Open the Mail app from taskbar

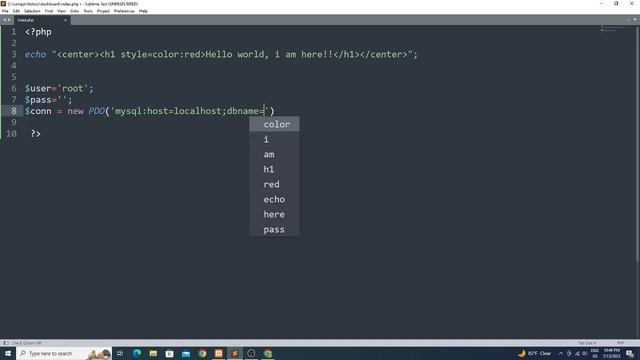point(186,353)
